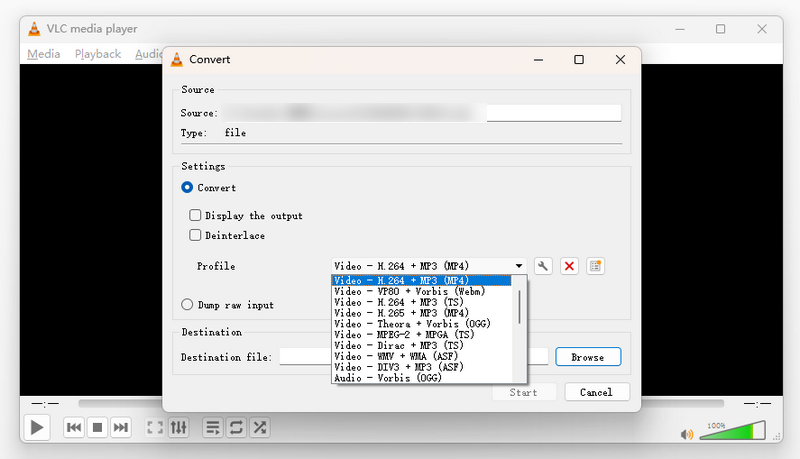The width and height of the screenshot is (800, 459).
Task: Open extended settings equalizer icon
Action: pos(179,427)
